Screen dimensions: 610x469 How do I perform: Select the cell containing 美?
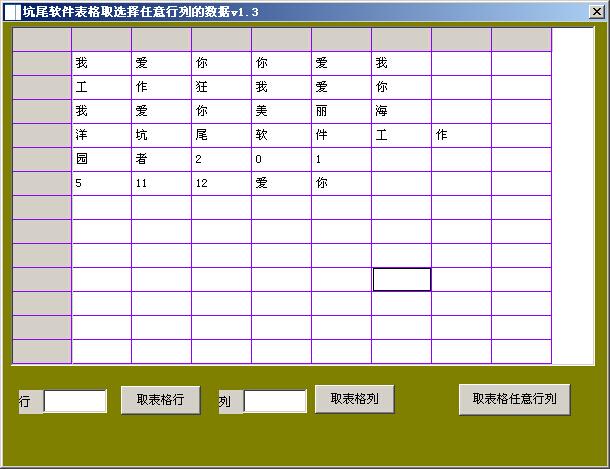[281, 111]
